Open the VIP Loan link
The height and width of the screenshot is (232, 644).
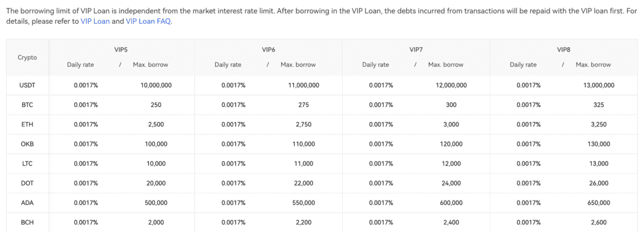coord(96,21)
